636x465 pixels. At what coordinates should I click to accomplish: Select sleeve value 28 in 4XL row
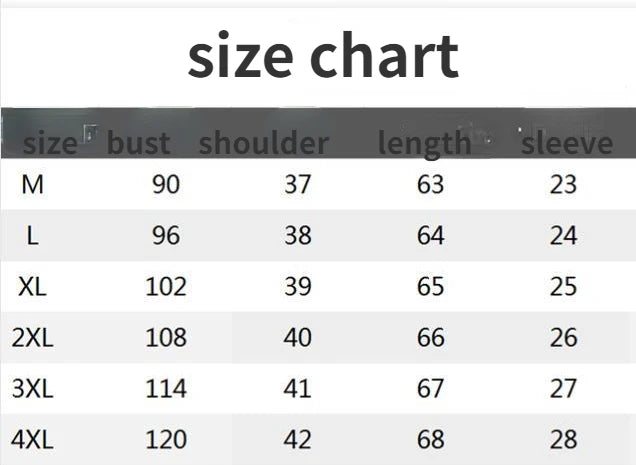(x=563, y=439)
